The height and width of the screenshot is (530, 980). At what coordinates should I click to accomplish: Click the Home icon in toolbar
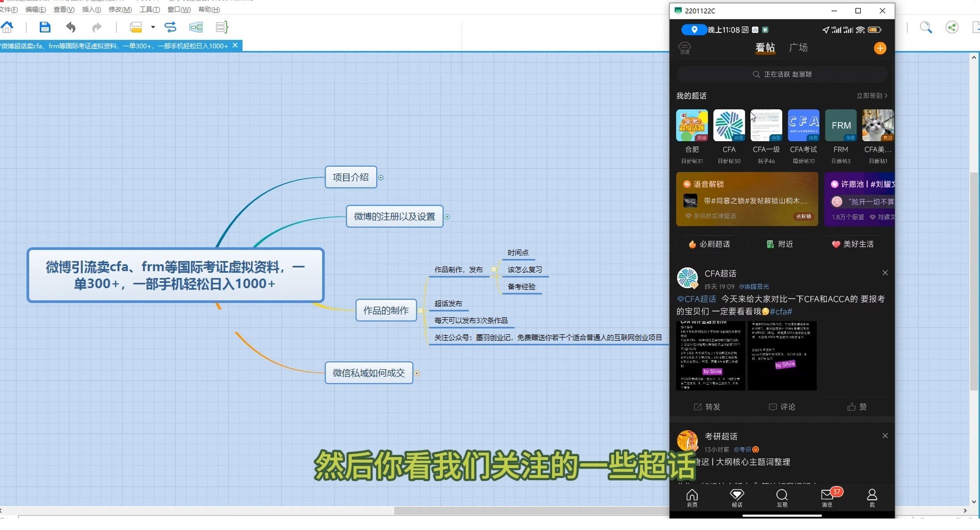tap(7, 26)
